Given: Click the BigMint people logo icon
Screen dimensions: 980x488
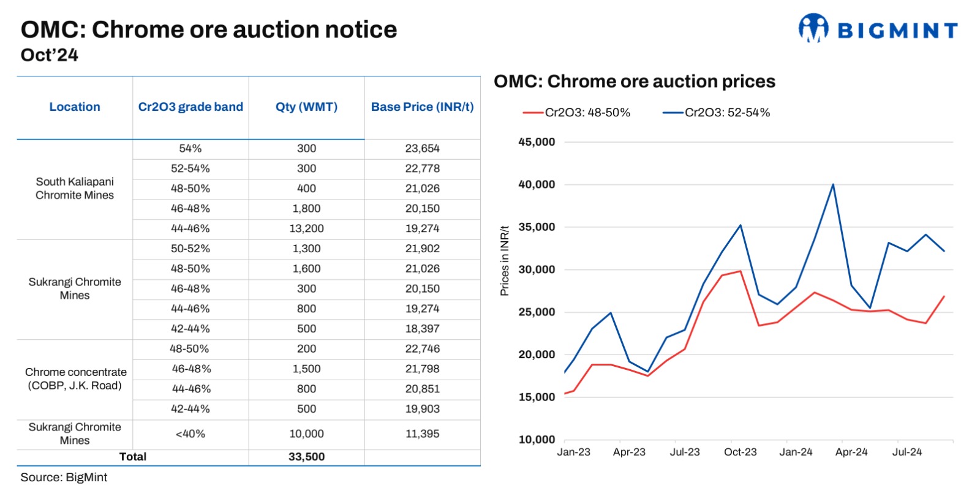Looking at the screenshot, I should (813, 28).
